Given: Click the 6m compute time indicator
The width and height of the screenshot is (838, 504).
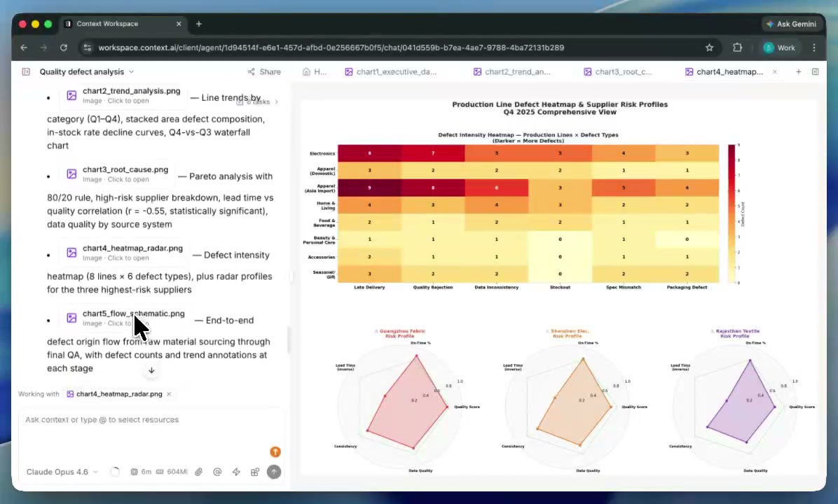Looking at the screenshot, I should 141,472.
